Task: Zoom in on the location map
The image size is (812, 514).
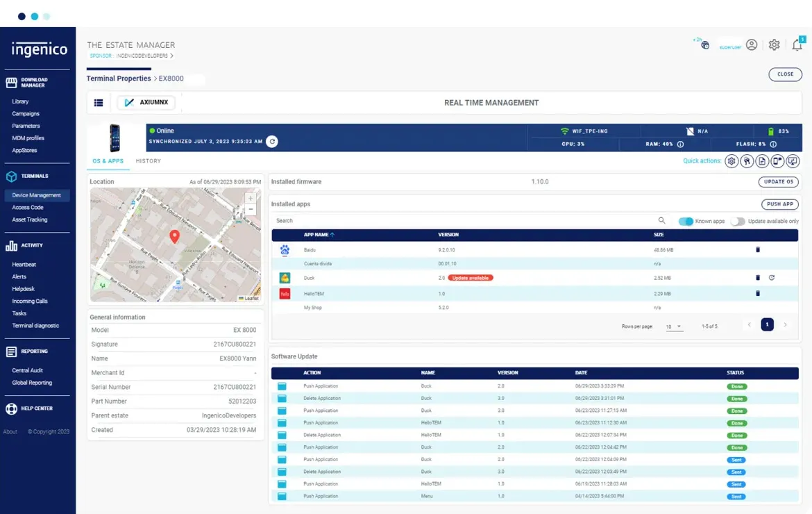Action: click(251, 198)
